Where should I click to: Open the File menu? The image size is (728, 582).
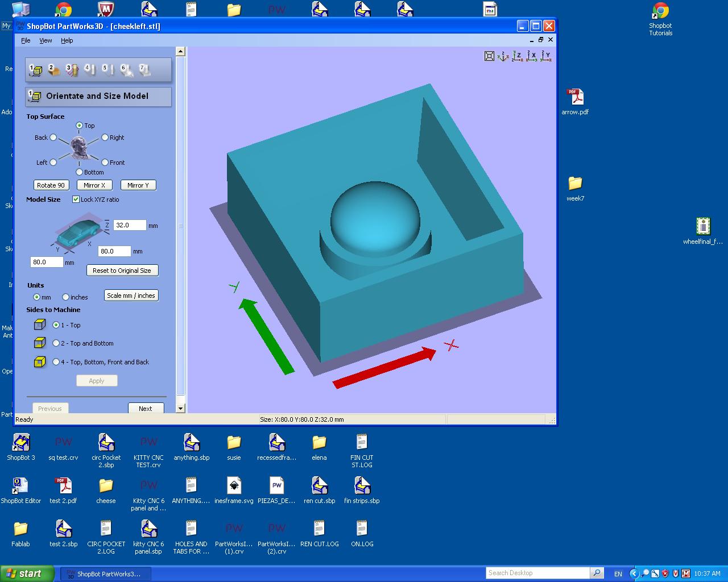[x=26, y=40]
